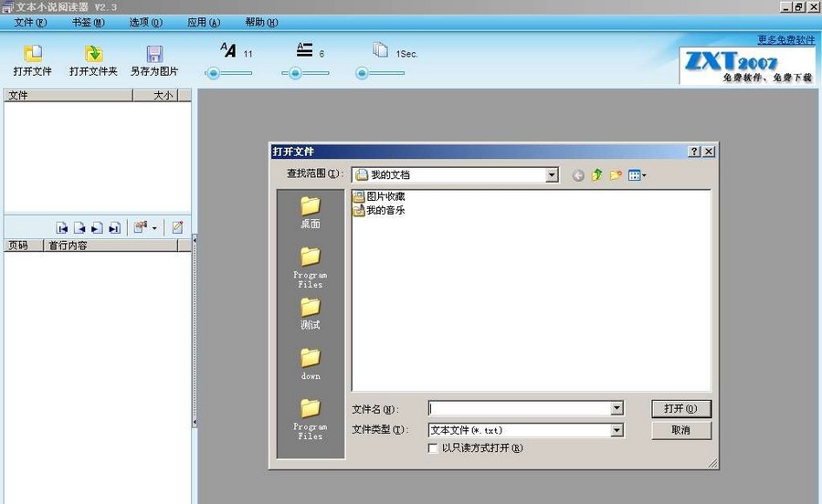Open the 帮助(H) menu
This screenshot has width=822, height=504.
click(x=261, y=23)
